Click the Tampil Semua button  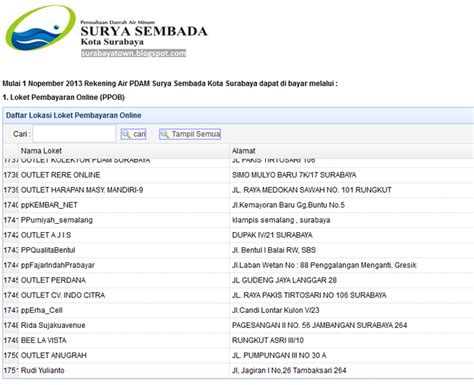(190, 134)
